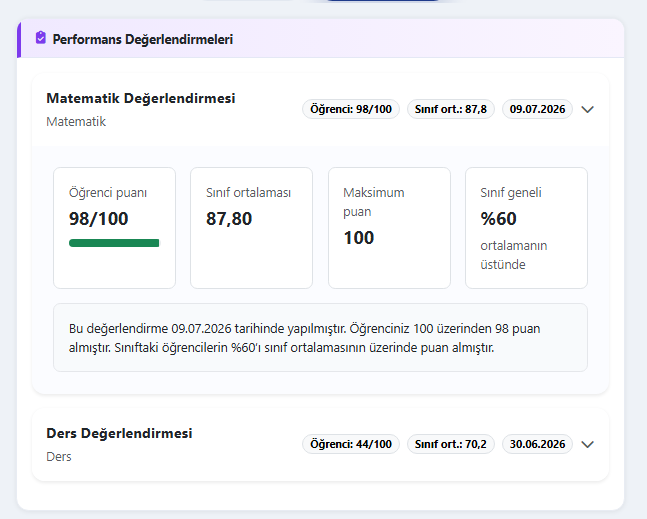
Task: Click the Performans Değerlendirmeleri heading
Action: pyautogui.click(x=143, y=39)
